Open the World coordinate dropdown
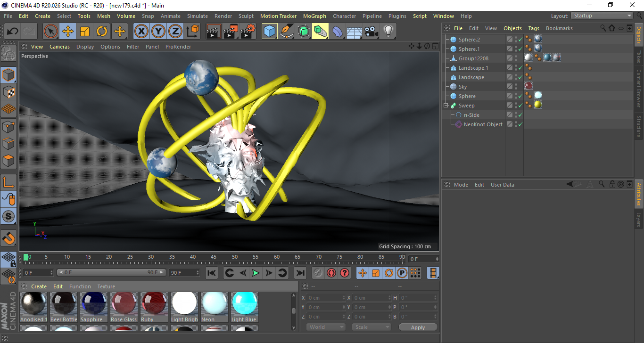The height and width of the screenshot is (343, 644). click(326, 327)
